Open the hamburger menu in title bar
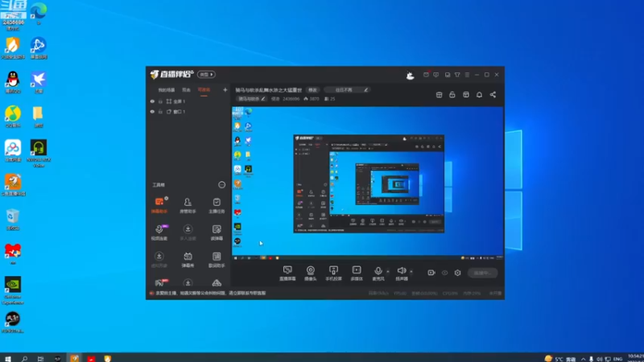 tap(467, 75)
